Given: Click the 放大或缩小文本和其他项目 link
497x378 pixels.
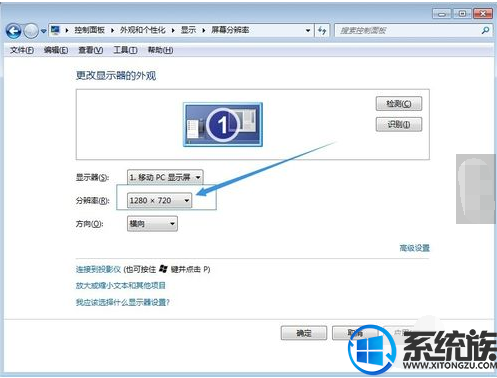Looking at the screenshot, I should point(120,286).
